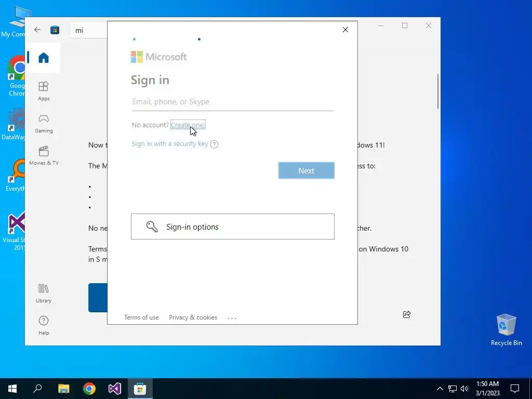Screen dimensions: 532x399
Task: Click the back arrow in Microsoft Store
Action: [37, 30]
